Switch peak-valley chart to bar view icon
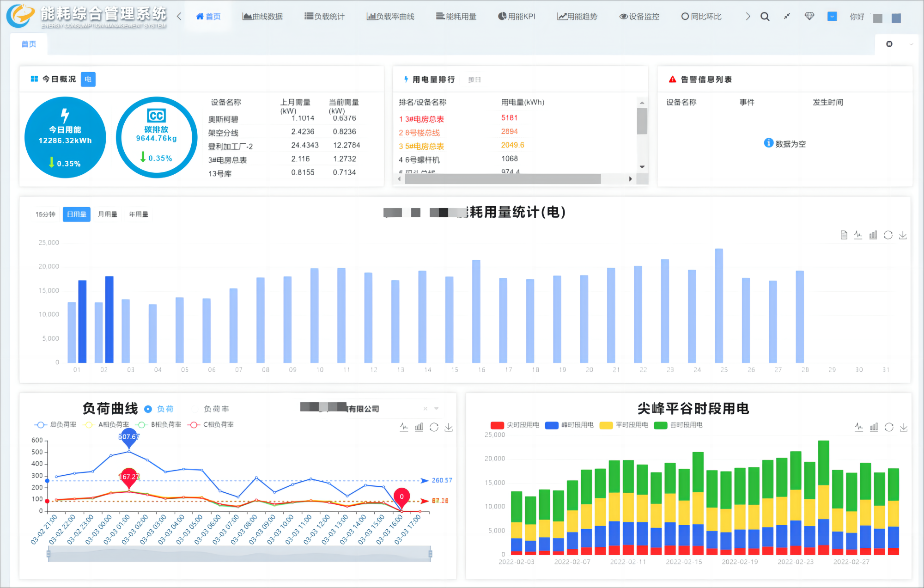Image resolution: width=924 pixels, height=588 pixels. (x=874, y=427)
